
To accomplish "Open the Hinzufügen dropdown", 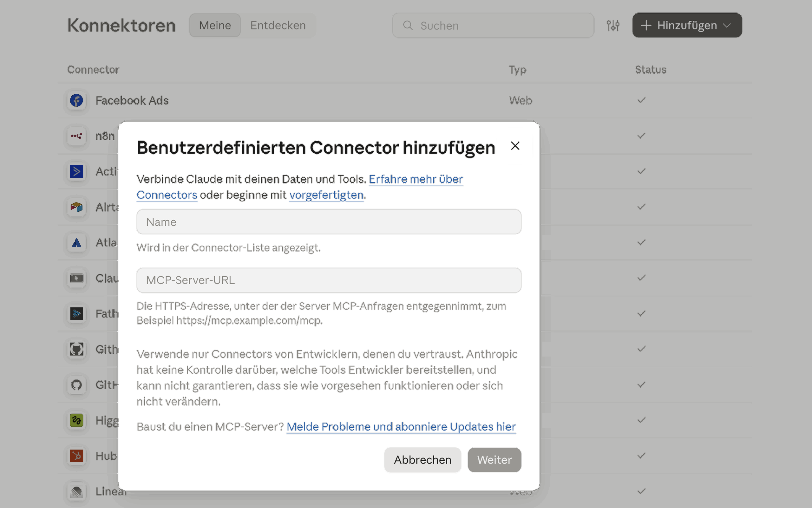I will (x=687, y=25).
